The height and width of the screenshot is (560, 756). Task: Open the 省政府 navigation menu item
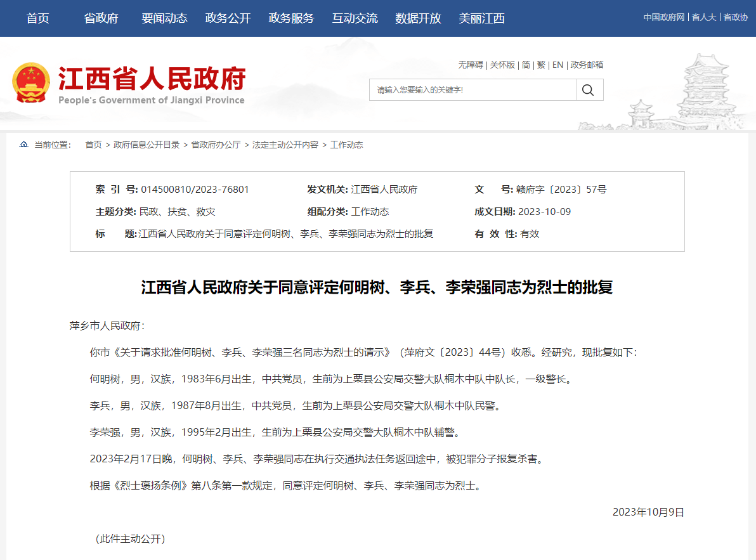point(101,18)
